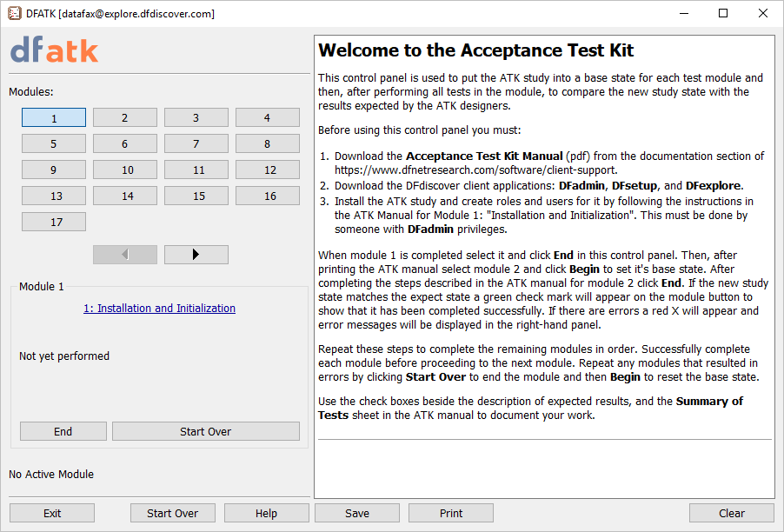The height and width of the screenshot is (532, 784).
Task: Click Start Over in the bottom bar
Action: pyautogui.click(x=173, y=514)
